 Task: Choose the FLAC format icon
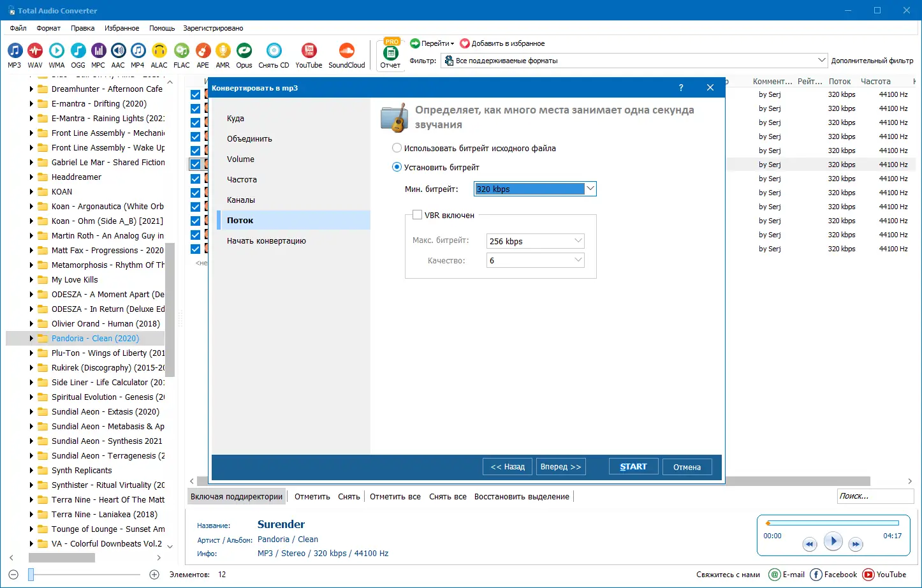pyautogui.click(x=182, y=51)
